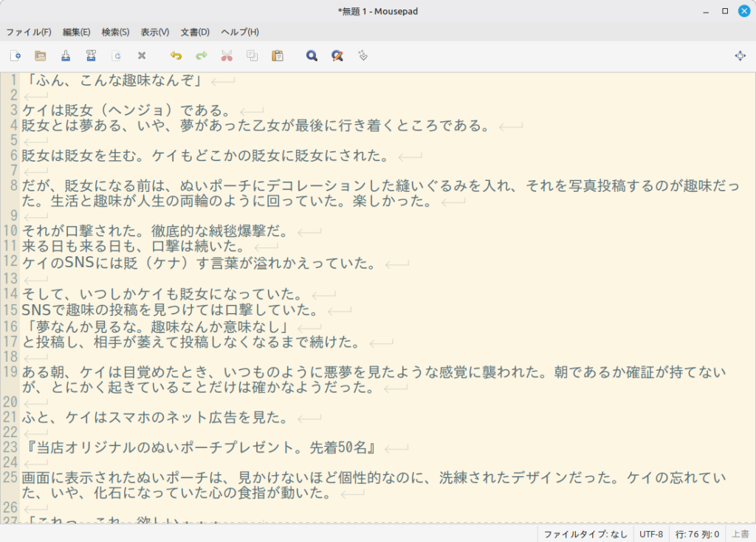This screenshot has width=756, height=542.
Task: Undo the last edit with the Undo arrow
Action: [x=176, y=55]
